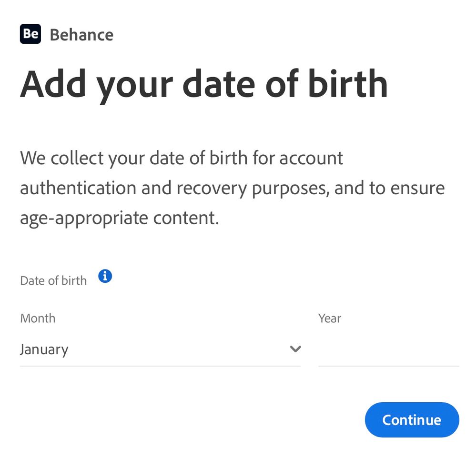Click the Continue button
Screen dimensions: 476x457
(x=412, y=420)
